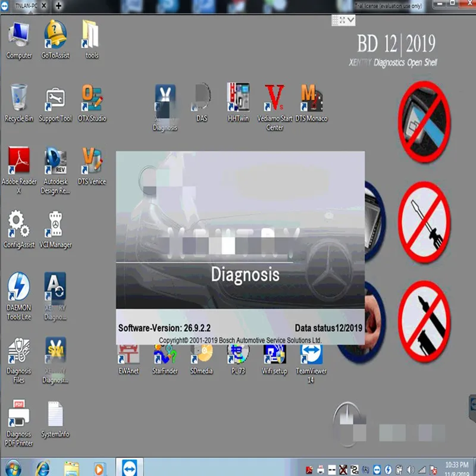This screenshot has height=476, width=476.
Task: Open the TeamViewer side panel handle
Action: 472,408
